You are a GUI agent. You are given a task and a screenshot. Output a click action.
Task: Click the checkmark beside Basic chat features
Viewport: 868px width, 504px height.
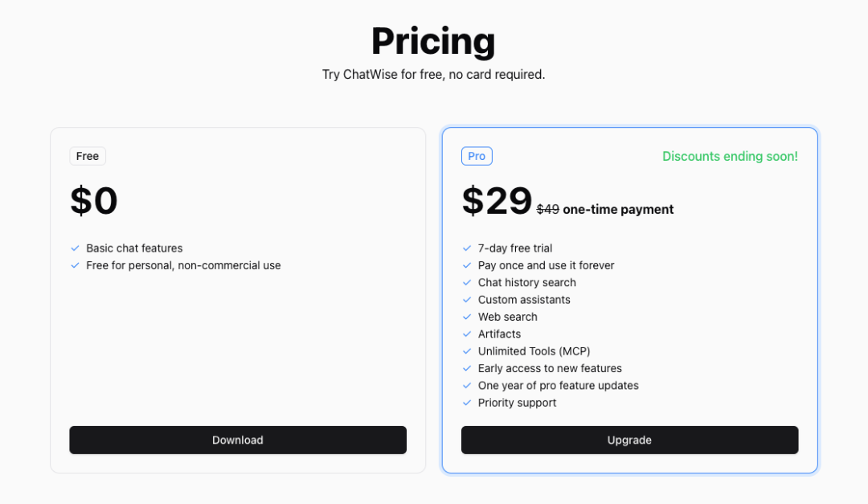click(76, 248)
